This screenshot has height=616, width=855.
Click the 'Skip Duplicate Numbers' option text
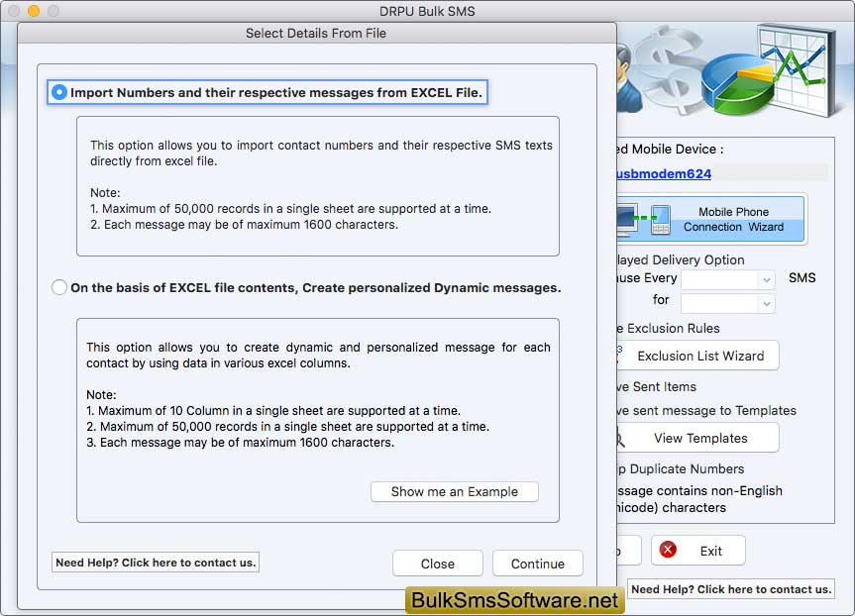680,468
